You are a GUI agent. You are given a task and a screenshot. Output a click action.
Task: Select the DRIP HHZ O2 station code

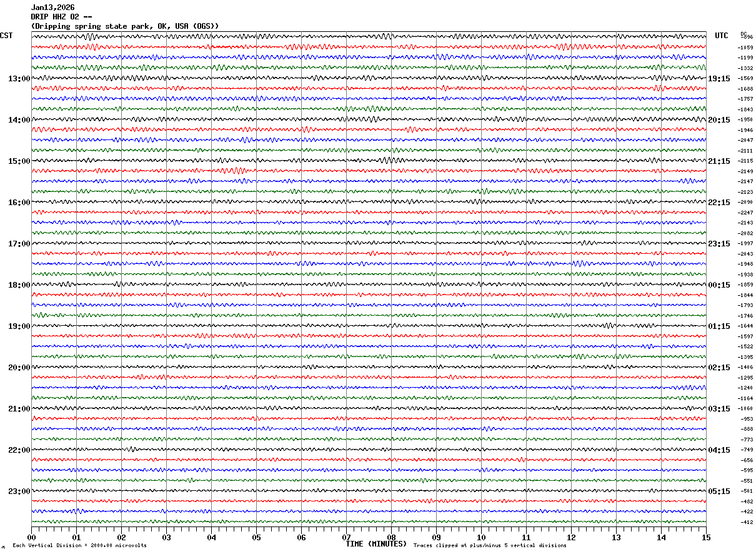coord(61,17)
